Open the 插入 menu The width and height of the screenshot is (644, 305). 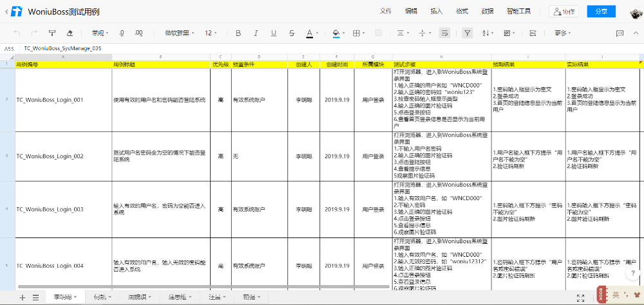point(436,12)
